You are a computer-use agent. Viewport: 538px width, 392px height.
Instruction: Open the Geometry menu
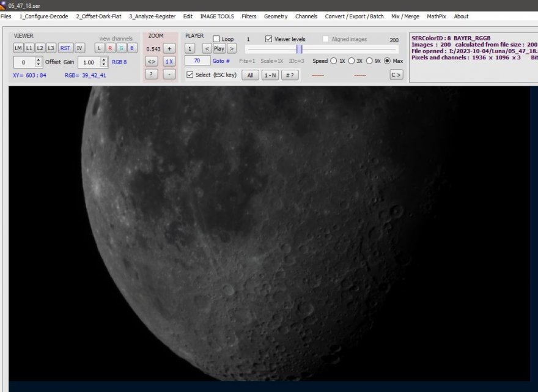point(276,16)
